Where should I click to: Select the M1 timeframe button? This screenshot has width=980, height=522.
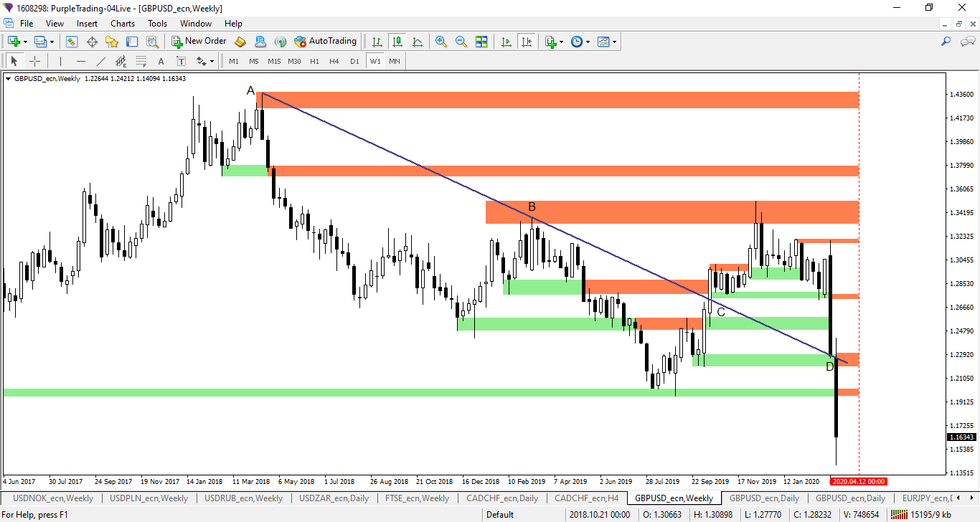pyautogui.click(x=234, y=61)
